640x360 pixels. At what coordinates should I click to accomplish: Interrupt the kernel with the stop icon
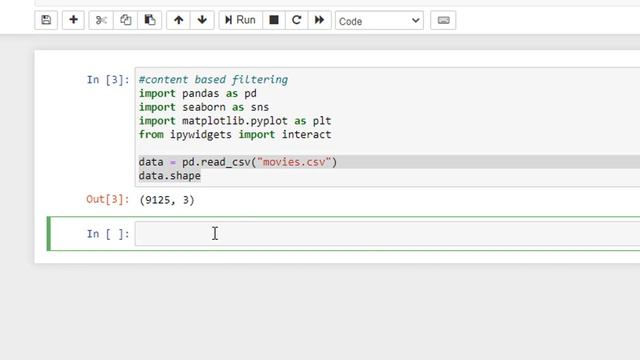pyautogui.click(x=274, y=20)
